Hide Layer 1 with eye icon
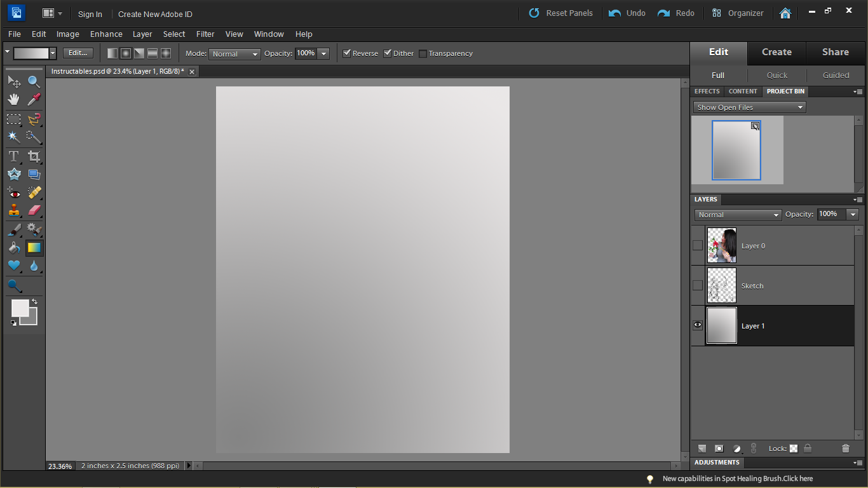This screenshot has height=488, width=868. click(x=698, y=325)
